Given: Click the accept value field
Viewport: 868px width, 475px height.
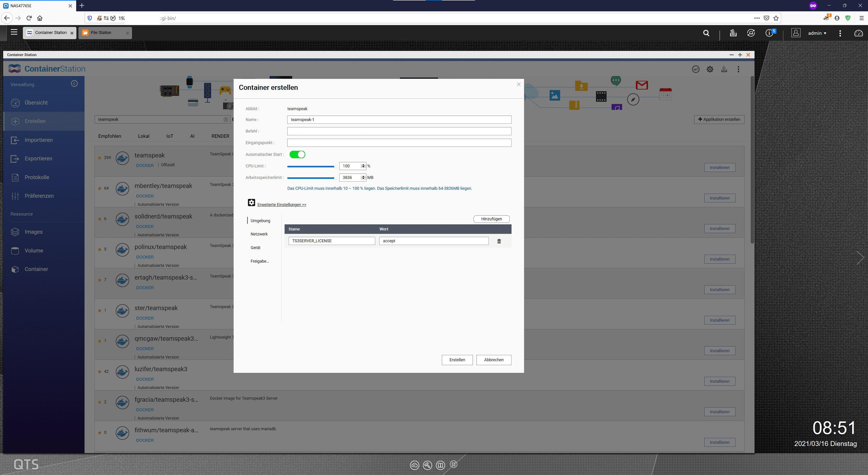Looking at the screenshot, I should pos(434,241).
